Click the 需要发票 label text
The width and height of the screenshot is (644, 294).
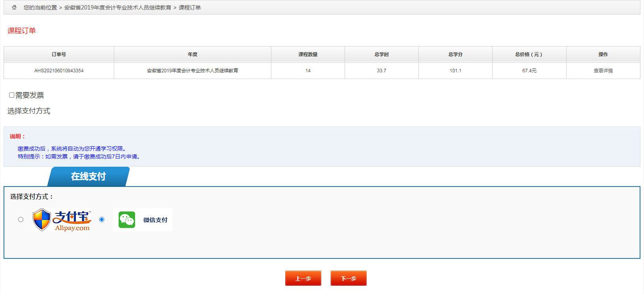[x=30, y=95]
